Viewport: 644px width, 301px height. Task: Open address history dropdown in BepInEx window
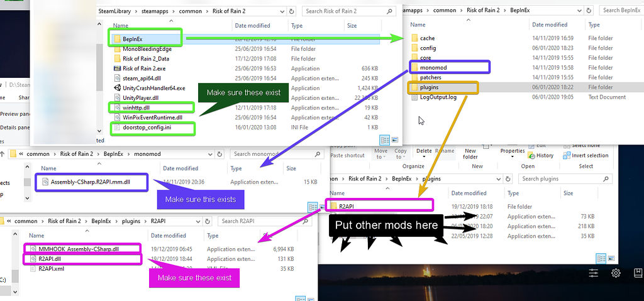click(x=580, y=11)
